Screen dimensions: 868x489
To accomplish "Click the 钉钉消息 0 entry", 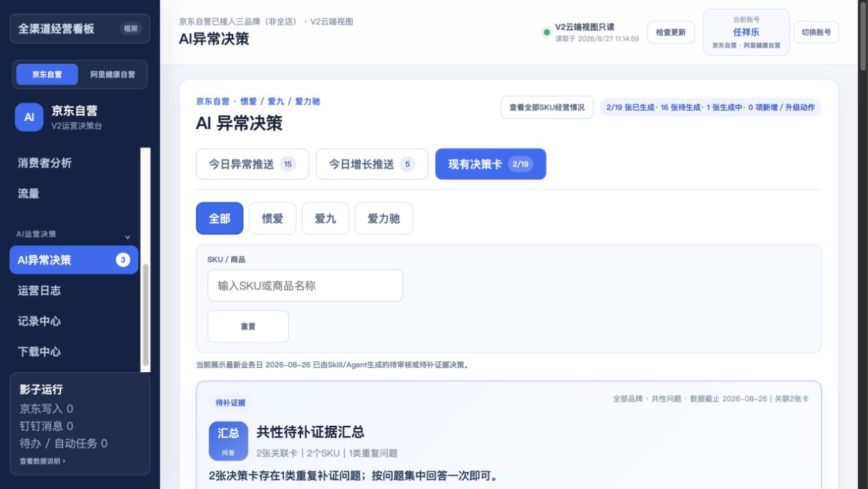I will 47,426.
